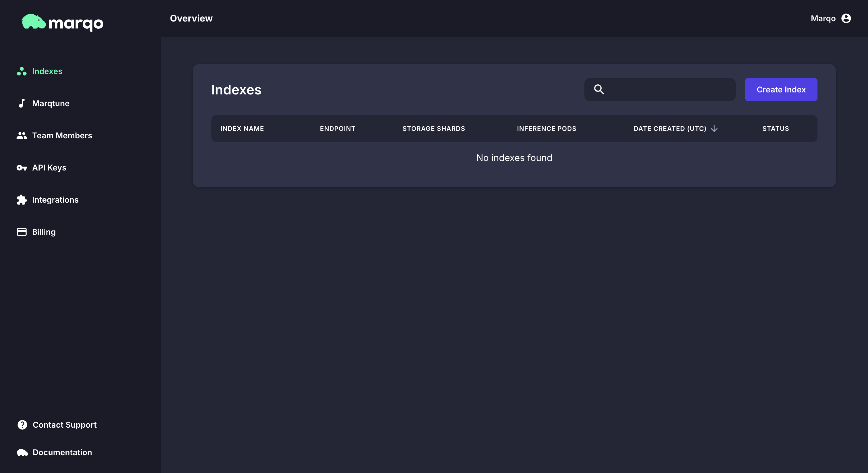Click the Indexes three-dots icon
The image size is (868, 473).
[22, 71]
